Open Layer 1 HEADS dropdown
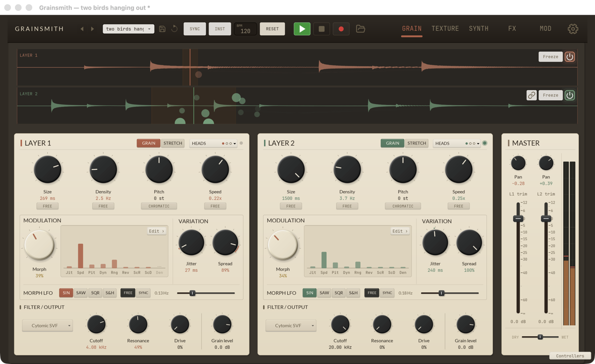Image resolution: width=595 pixels, height=364 pixels. tap(214, 143)
